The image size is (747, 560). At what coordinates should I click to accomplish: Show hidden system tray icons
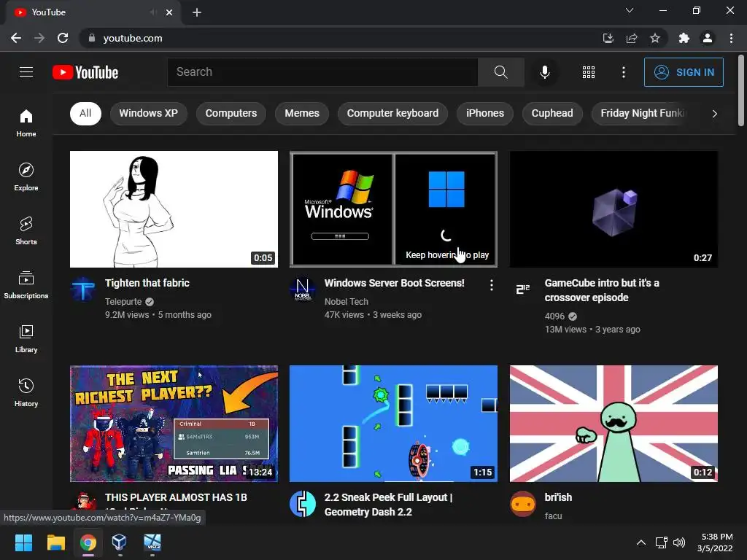(641, 542)
